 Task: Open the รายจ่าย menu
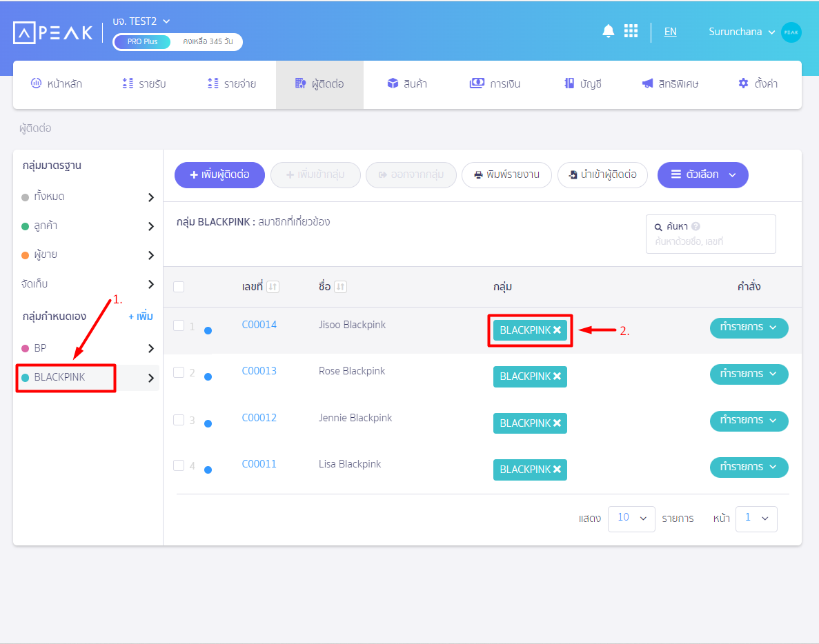pyautogui.click(x=233, y=84)
